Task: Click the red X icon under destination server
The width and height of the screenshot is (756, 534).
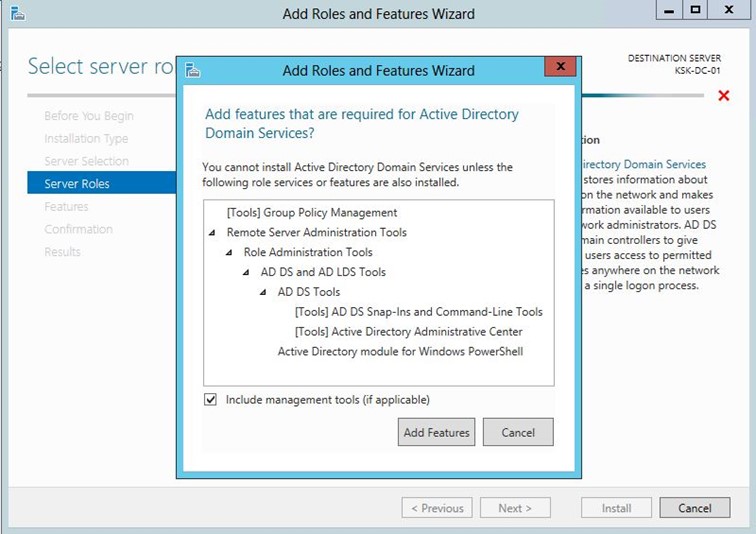Action: (x=723, y=95)
